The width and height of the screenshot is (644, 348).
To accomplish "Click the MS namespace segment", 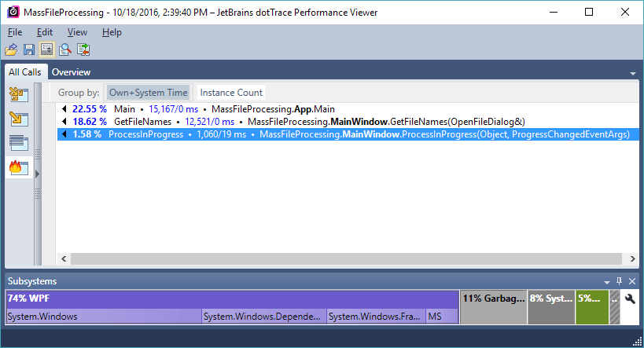I will tap(443, 317).
